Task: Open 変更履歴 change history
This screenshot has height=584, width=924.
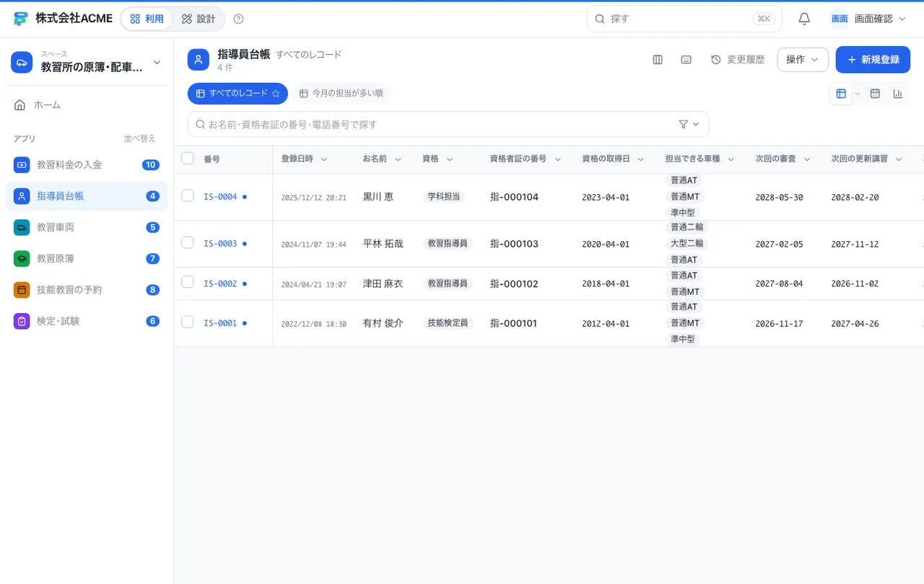Action: 738,60
